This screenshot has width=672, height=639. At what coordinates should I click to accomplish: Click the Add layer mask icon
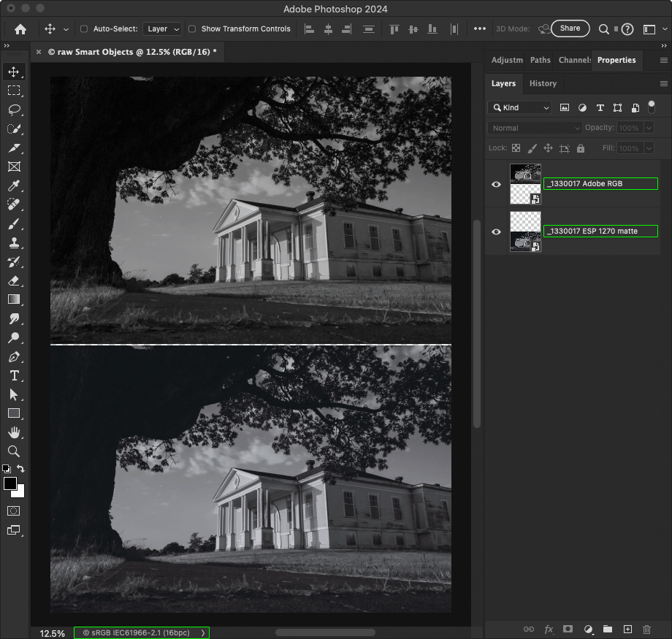pyautogui.click(x=568, y=629)
